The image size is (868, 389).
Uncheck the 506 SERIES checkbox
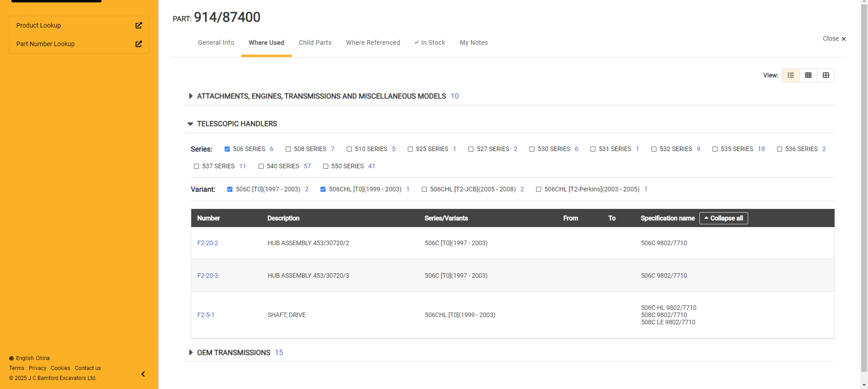(227, 149)
